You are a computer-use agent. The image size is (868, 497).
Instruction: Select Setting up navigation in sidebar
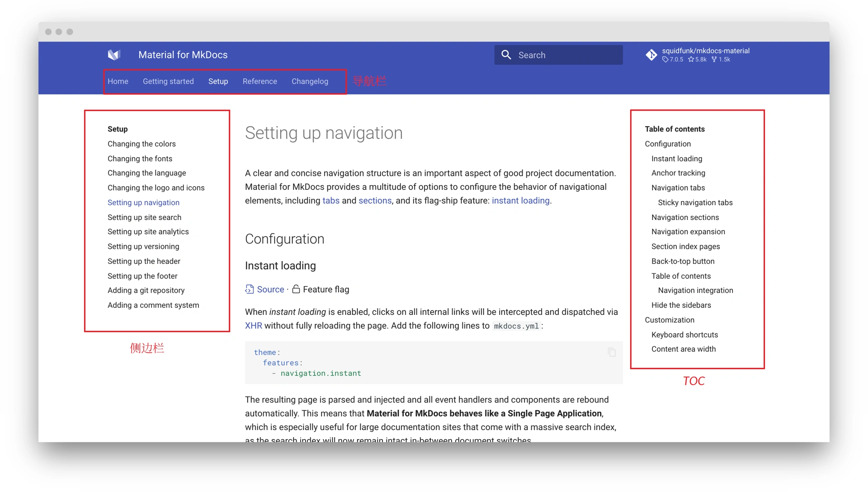click(143, 202)
